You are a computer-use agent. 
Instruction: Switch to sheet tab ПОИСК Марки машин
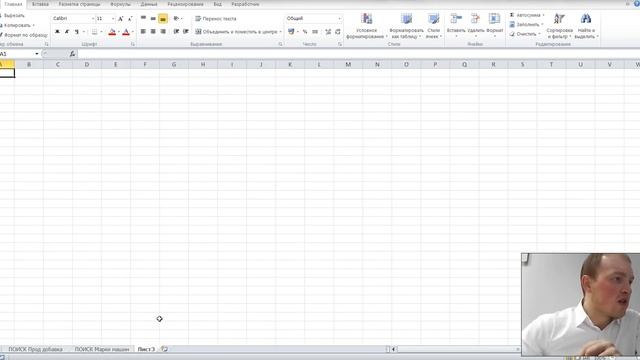(102, 349)
